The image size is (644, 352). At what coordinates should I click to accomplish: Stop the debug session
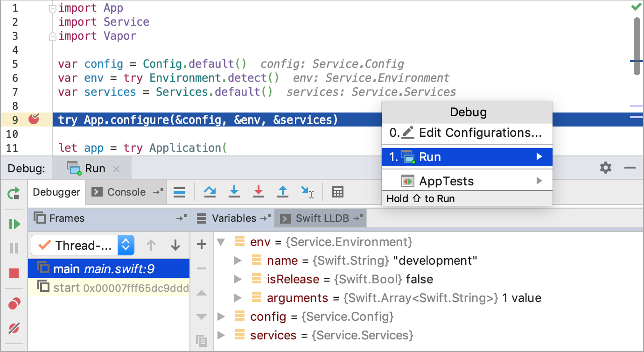[14, 273]
